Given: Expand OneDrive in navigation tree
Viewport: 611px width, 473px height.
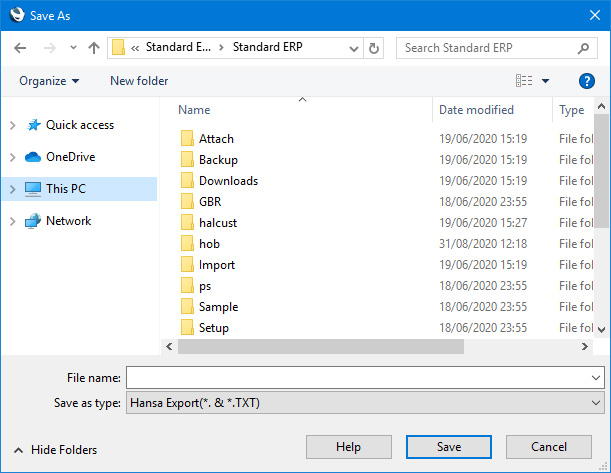Looking at the screenshot, I should click(12, 157).
